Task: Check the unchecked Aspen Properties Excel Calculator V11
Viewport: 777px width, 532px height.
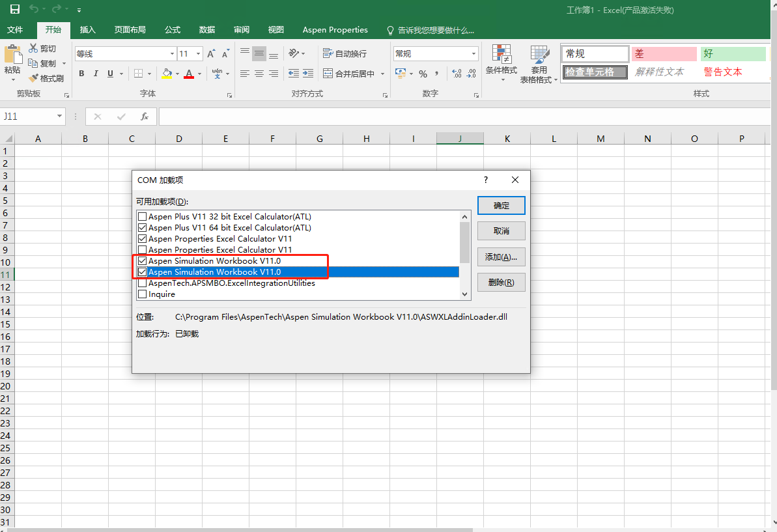Action: [142, 249]
